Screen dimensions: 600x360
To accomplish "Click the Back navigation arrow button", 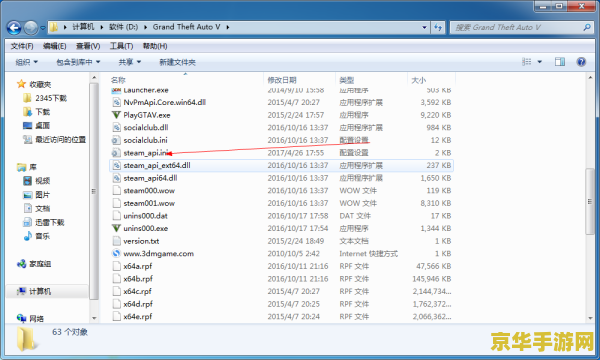I will pos(14,28).
